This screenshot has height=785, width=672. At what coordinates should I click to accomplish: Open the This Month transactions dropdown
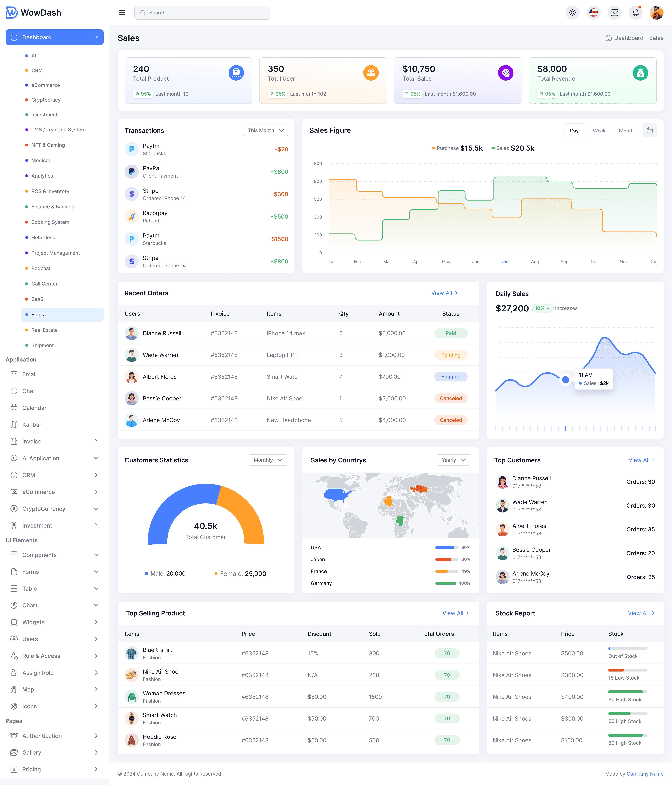tap(265, 130)
